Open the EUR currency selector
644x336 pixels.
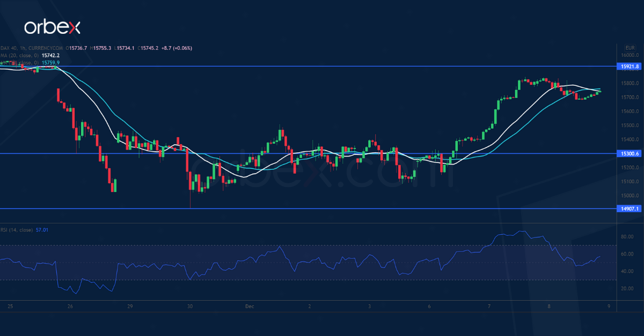[x=630, y=48]
